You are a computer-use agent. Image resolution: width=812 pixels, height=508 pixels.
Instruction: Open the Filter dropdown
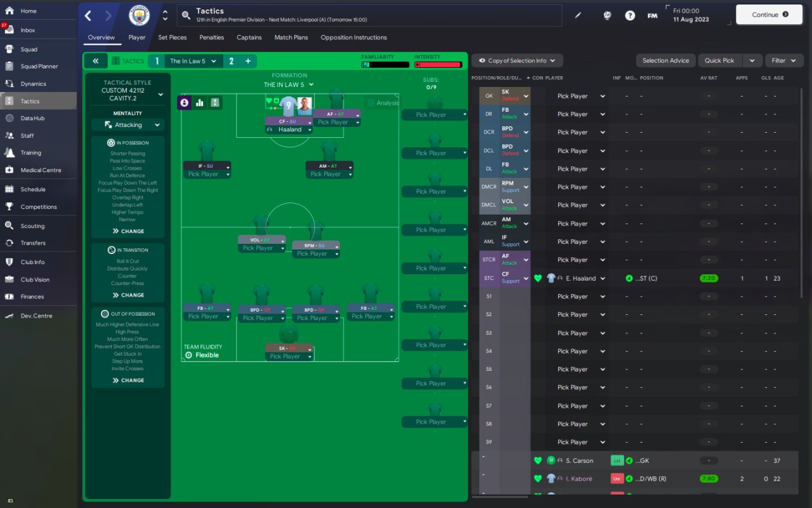coord(784,60)
